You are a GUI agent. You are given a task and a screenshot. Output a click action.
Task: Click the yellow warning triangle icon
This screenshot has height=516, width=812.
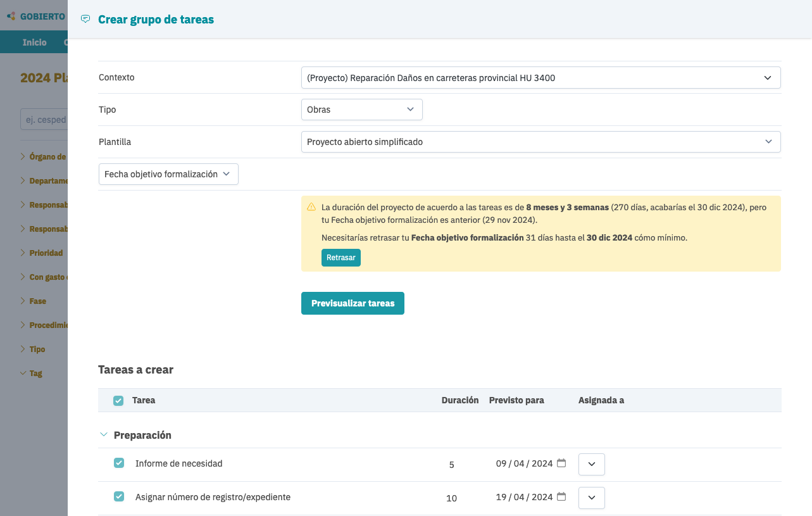311,207
